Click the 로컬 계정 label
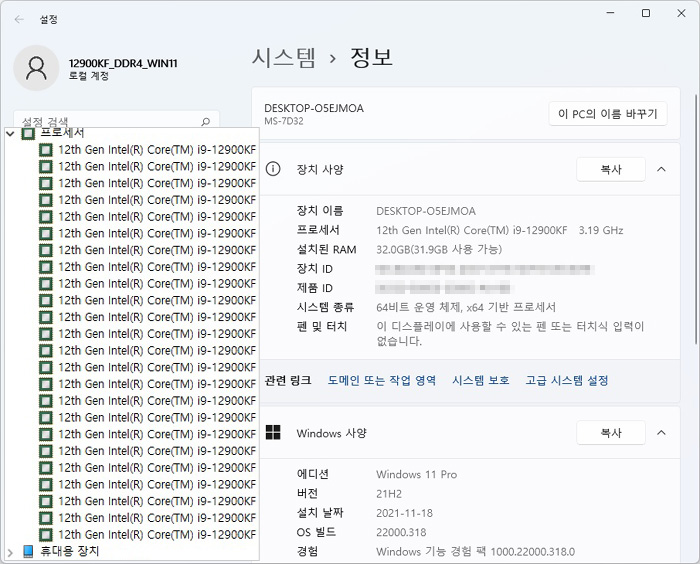700x564 pixels. point(89,76)
